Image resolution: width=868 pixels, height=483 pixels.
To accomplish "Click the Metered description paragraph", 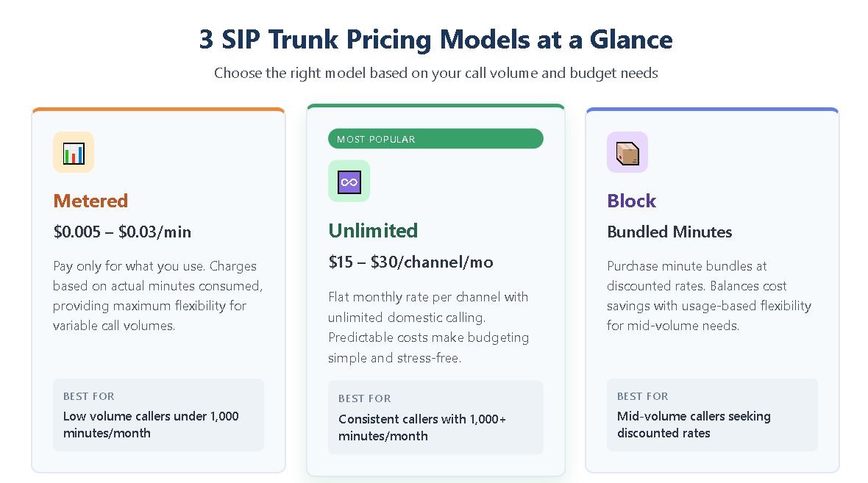I will click(x=157, y=296).
